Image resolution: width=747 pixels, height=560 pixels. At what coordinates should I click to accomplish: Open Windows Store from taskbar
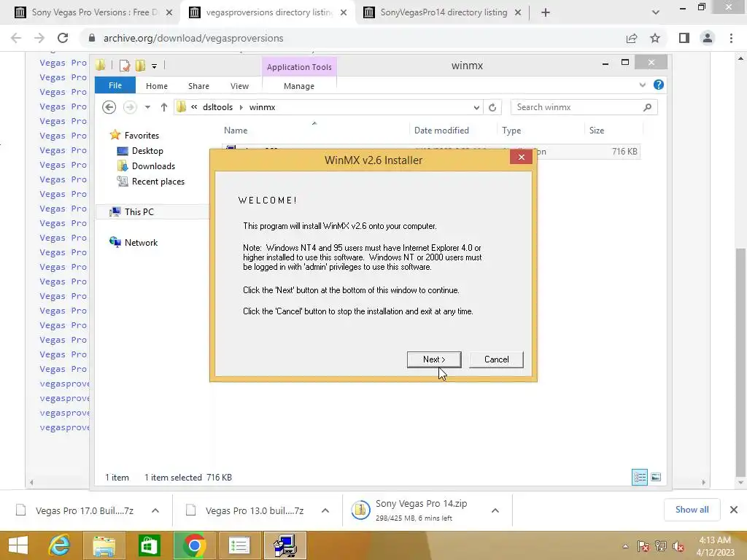(x=149, y=545)
